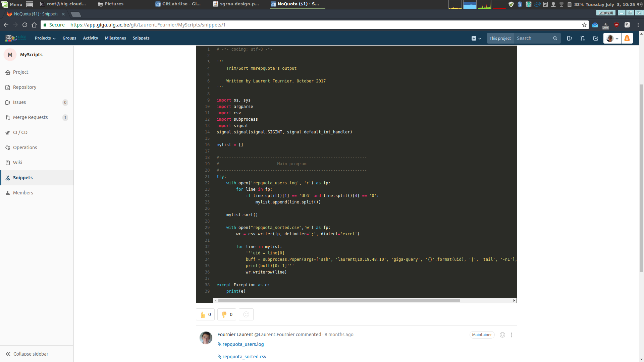The width and height of the screenshot is (644, 362).
Task: Reload the page in the browser
Action: pos(25,25)
